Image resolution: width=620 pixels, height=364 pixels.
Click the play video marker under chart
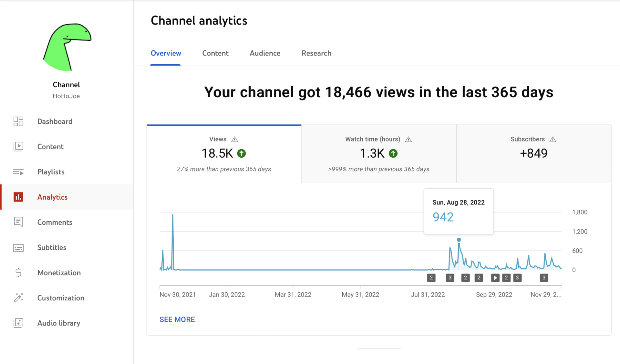click(495, 278)
